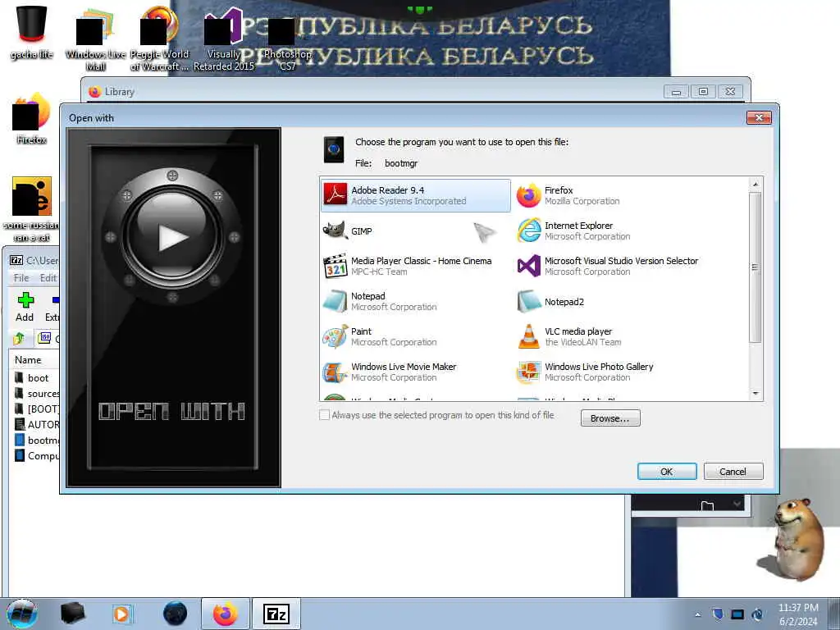Click the shield security tray icon

point(718,614)
